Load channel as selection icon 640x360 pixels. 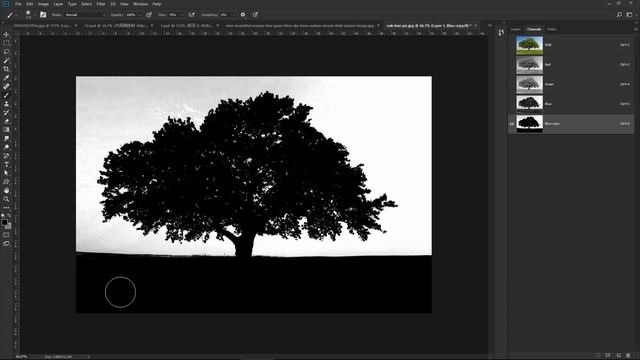click(x=598, y=356)
